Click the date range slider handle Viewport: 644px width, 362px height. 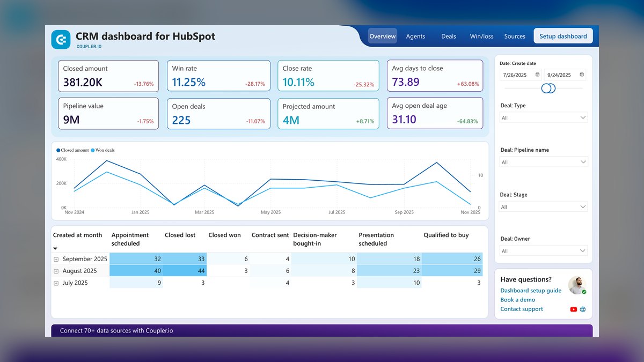click(x=548, y=88)
